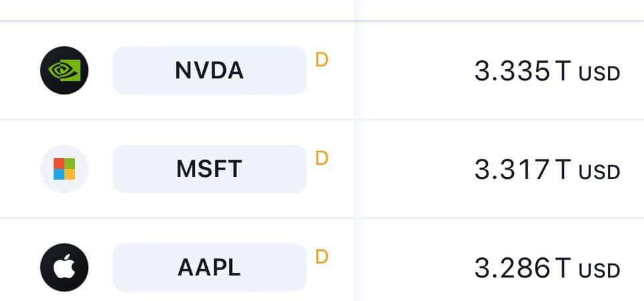The height and width of the screenshot is (301, 644).
Task: Select the AAPL ticker symbol button
Action: (x=209, y=267)
